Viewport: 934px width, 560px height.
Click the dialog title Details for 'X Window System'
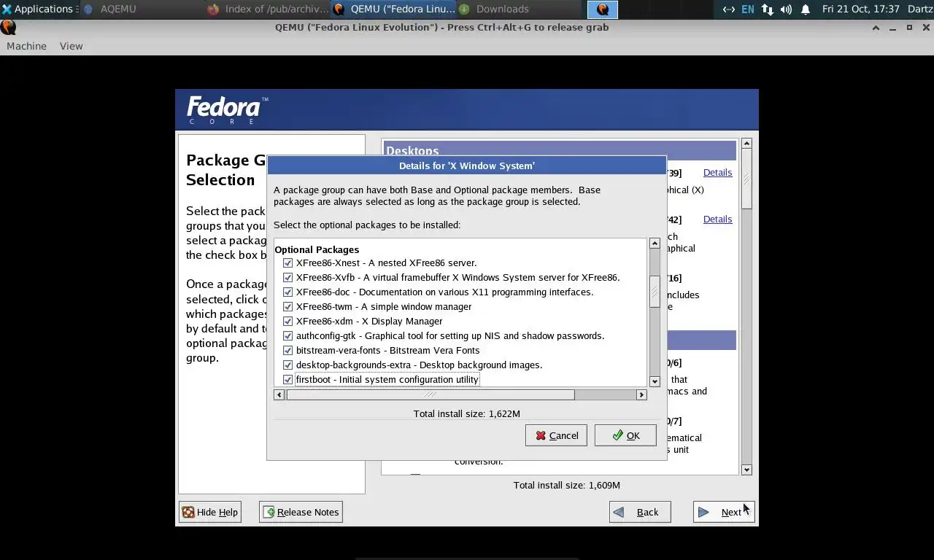pyautogui.click(x=467, y=166)
